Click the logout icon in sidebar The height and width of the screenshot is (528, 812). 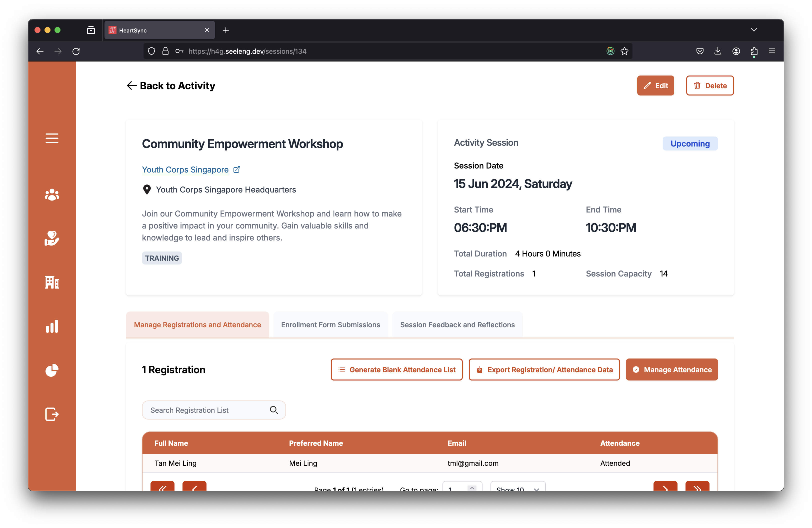tap(52, 414)
